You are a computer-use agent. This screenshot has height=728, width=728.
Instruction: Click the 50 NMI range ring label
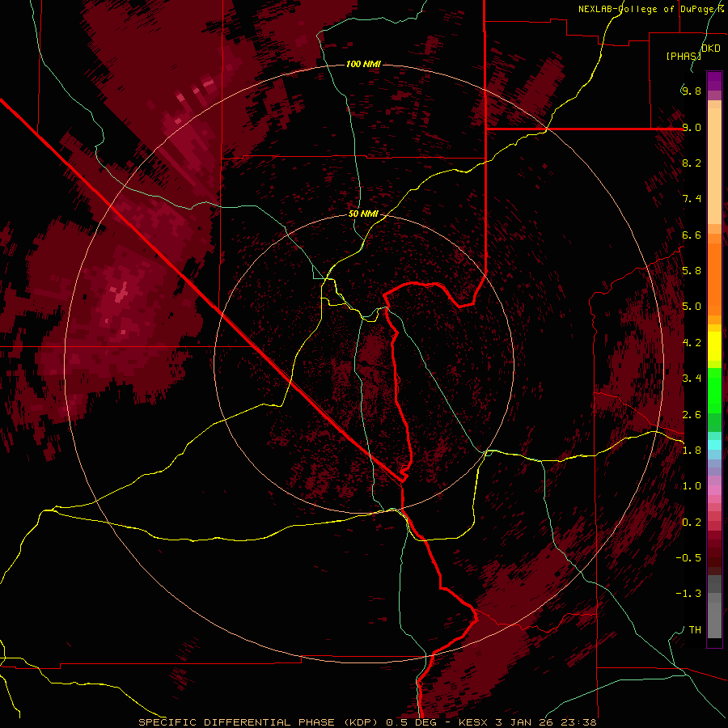363,214
